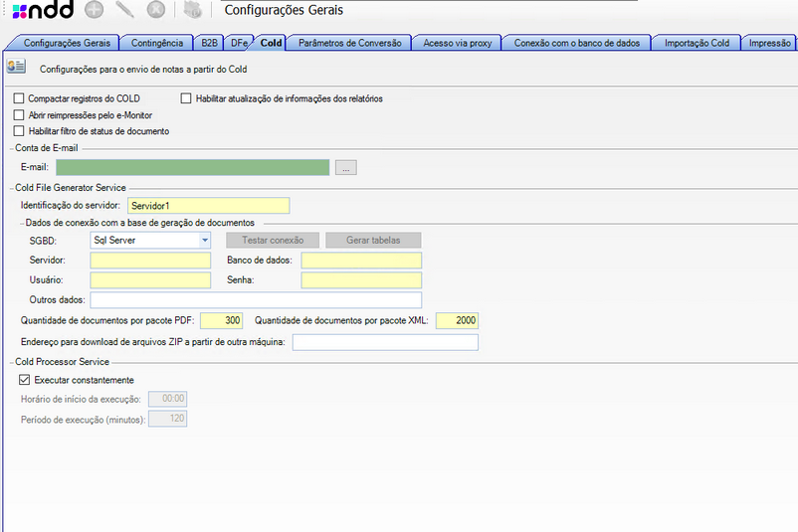Enable Compactar registros do COLD
The height and width of the screenshot is (532, 798).
click(19, 98)
